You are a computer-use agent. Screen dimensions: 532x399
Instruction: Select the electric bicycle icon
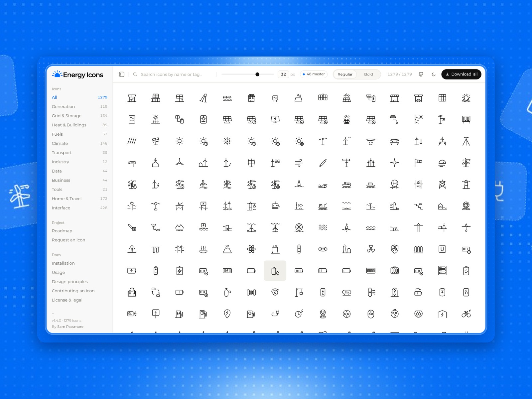(x=466, y=314)
